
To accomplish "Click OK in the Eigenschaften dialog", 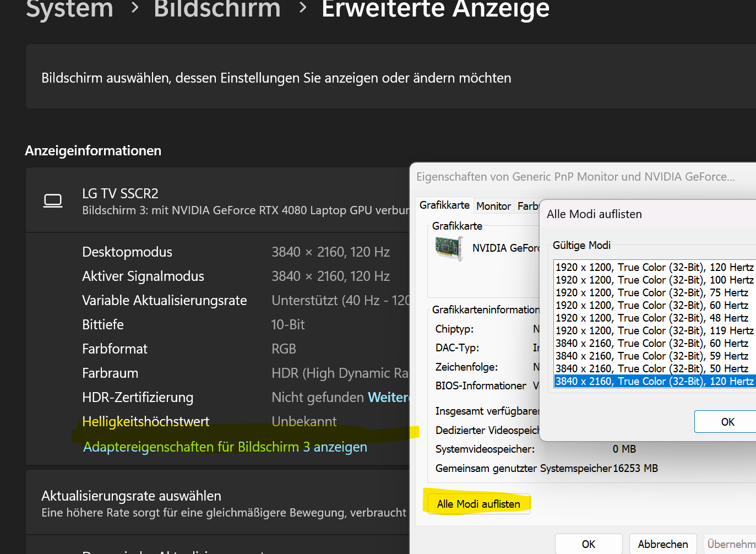I will point(589,544).
